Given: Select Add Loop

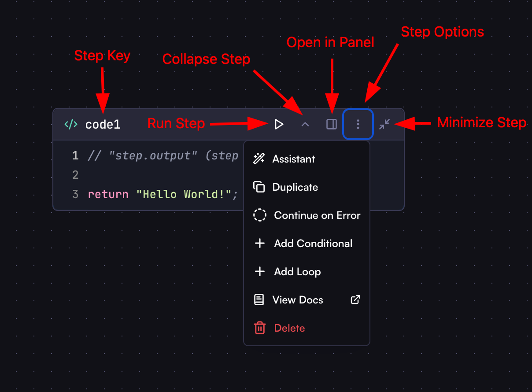Looking at the screenshot, I should point(297,271).
